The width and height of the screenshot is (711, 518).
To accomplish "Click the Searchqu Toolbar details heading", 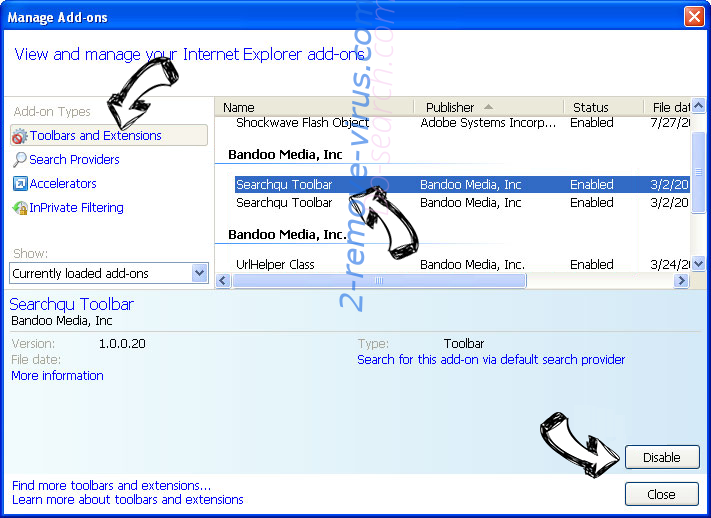I will [72, 304].
